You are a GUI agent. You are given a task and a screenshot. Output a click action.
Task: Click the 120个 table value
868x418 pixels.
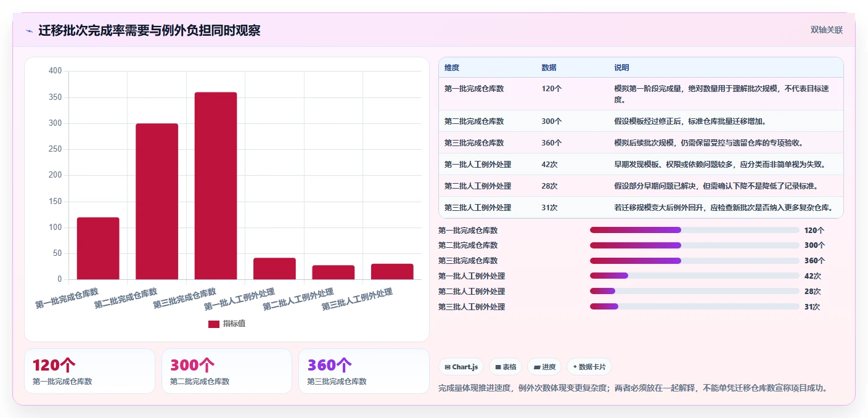(x=552, y=89)
